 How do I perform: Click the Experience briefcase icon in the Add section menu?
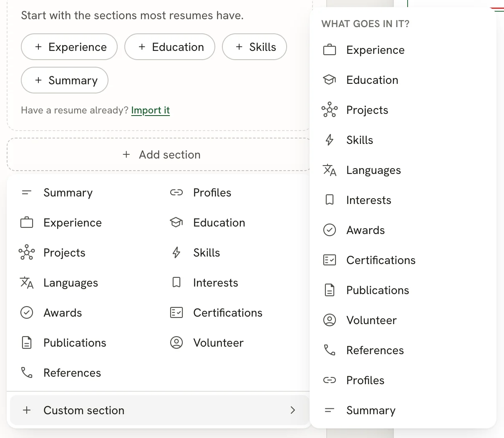tap(27, 223)
